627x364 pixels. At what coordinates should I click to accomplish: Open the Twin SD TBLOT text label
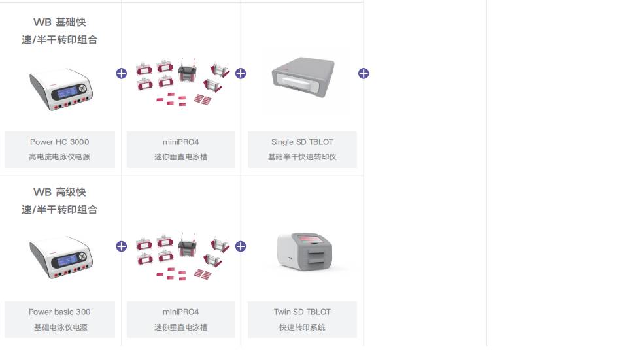click(302, 312)
